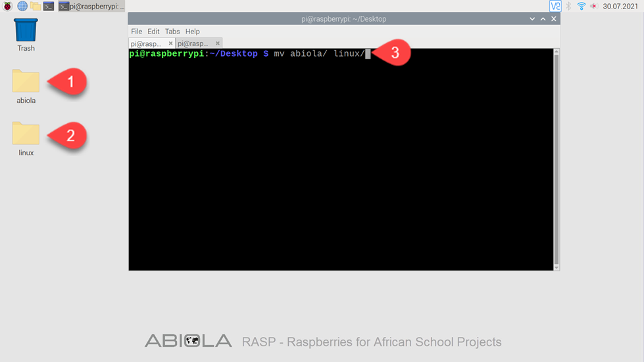Viewport: 644px width, 362px height.
Task: Open the Tabs menu in terminal
Action: 172,32
